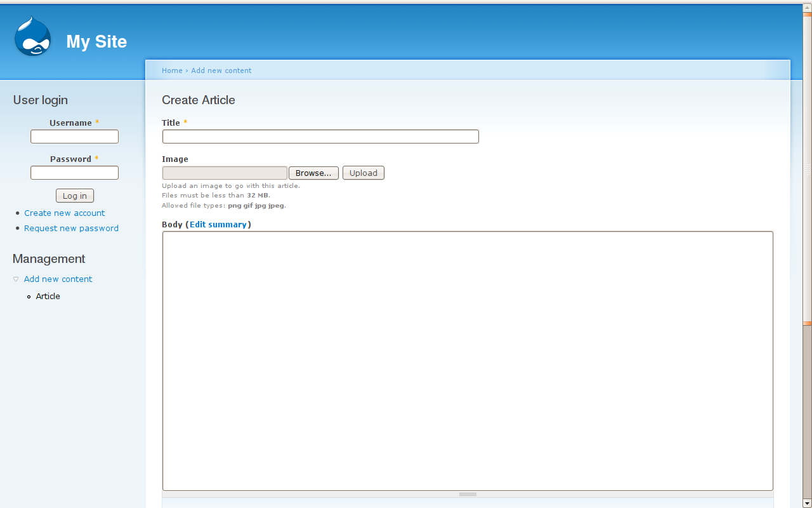This screenshot has width=812, height=508.
Task: Click the Browse button for the image
Action: (313, 173)
